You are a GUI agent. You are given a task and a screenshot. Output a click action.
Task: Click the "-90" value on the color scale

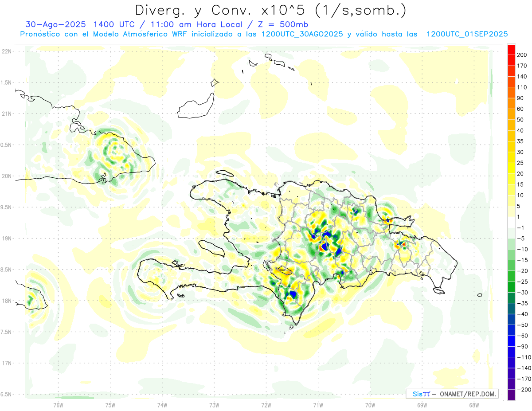click(522, 347)
